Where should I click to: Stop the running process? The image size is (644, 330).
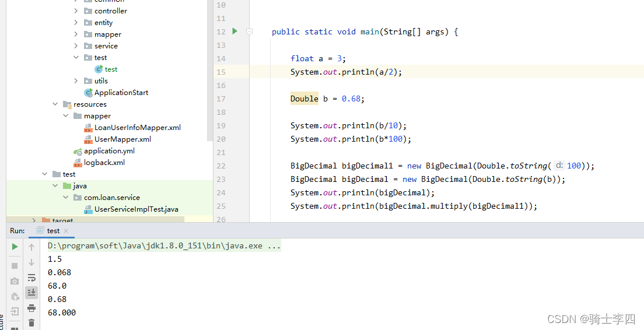[x=15, y=265]
